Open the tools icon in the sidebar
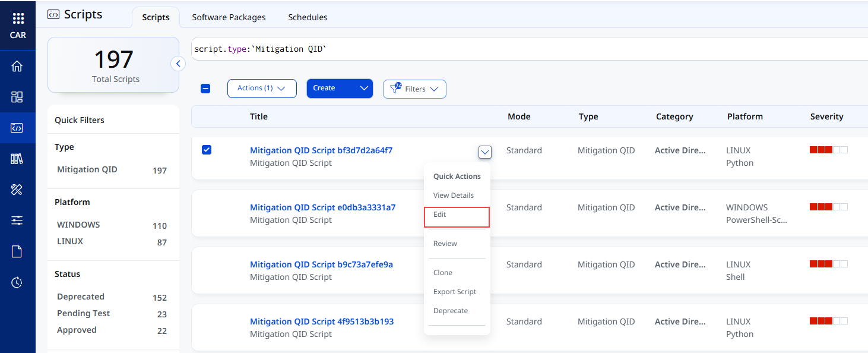Viewport: 868px width, 353px height. click(x=17, y=190)
